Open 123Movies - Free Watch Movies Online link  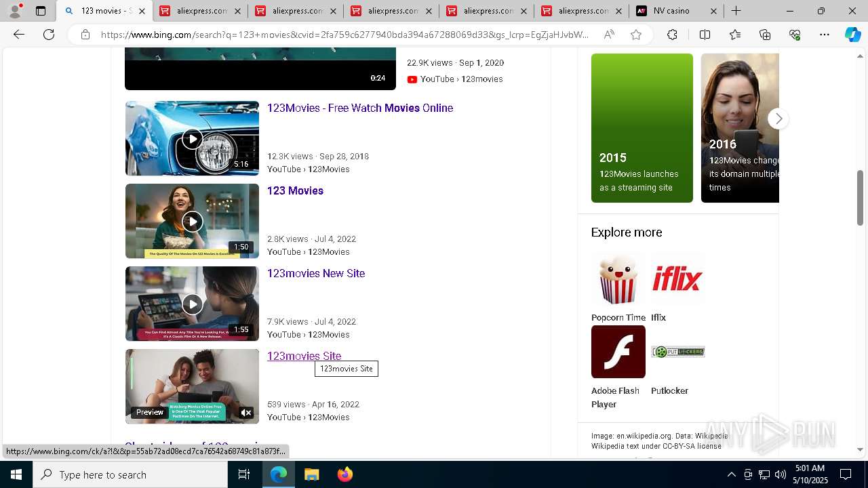click(x=360, y=108)
